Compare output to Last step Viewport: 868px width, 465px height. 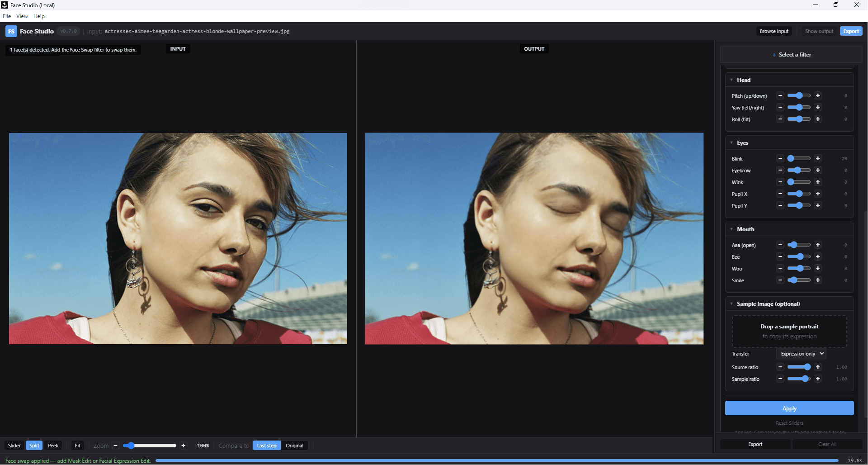[267, 446]
